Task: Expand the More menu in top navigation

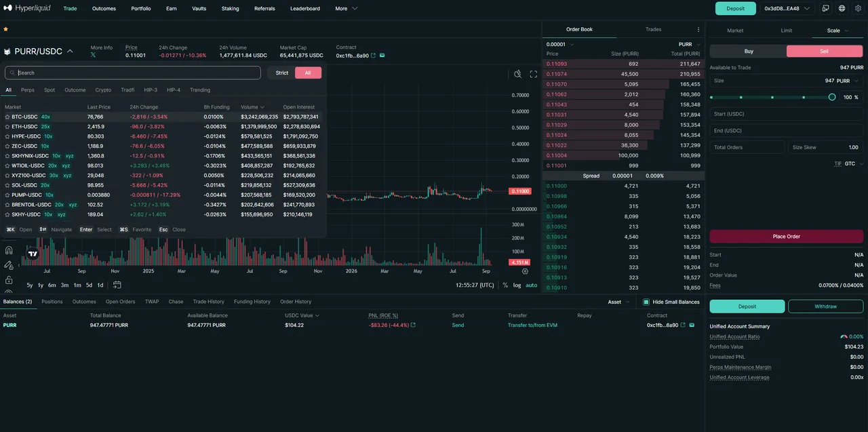Action: pos(346,9)
